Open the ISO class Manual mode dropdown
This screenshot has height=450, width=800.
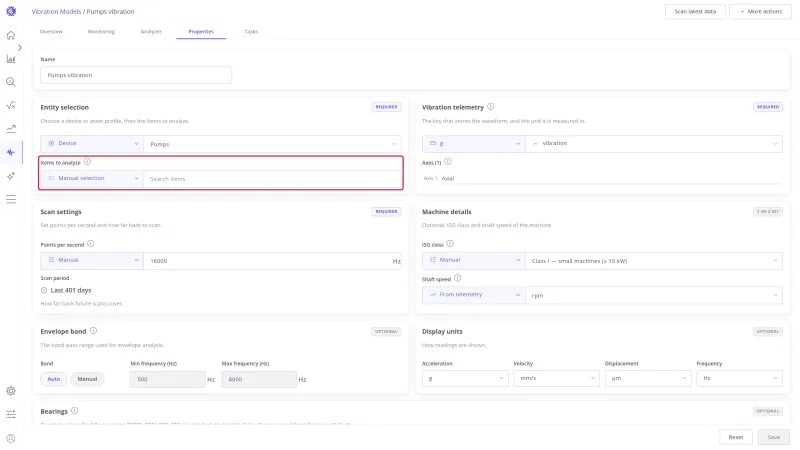(x=474, y=260)
